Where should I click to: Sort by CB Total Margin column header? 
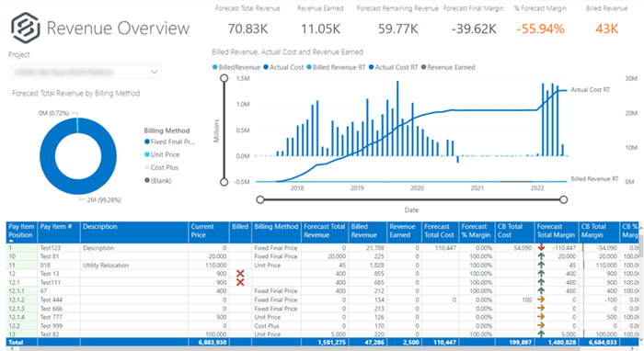point(599,232)
